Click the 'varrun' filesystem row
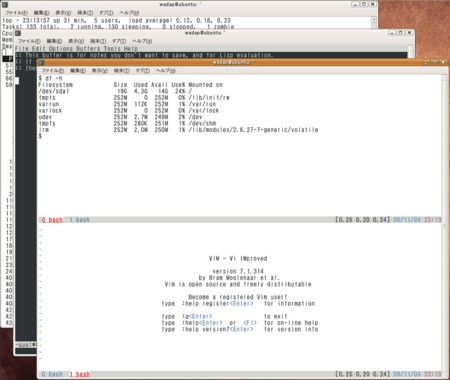Viewport: 450px width, 380px height. [x=127, y=104]
